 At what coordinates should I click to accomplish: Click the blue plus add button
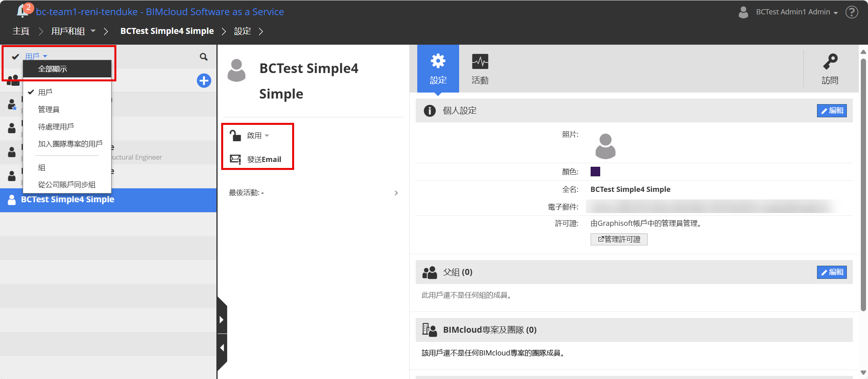tap(204, 81)
